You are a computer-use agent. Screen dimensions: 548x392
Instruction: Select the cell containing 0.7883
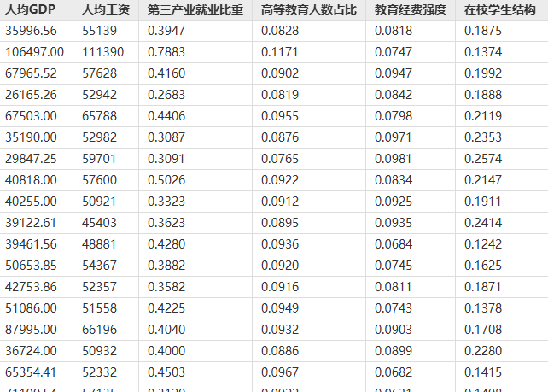tap(166, 52)
